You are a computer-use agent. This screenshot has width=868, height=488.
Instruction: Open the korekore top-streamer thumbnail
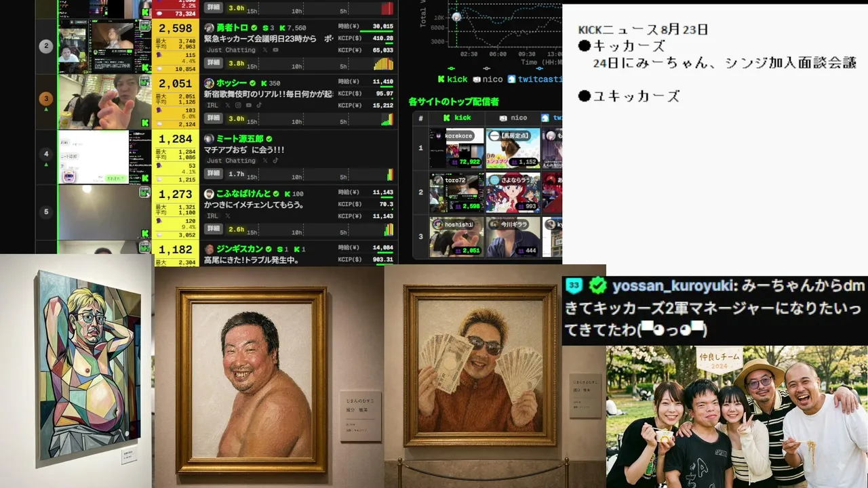point(457,148)
